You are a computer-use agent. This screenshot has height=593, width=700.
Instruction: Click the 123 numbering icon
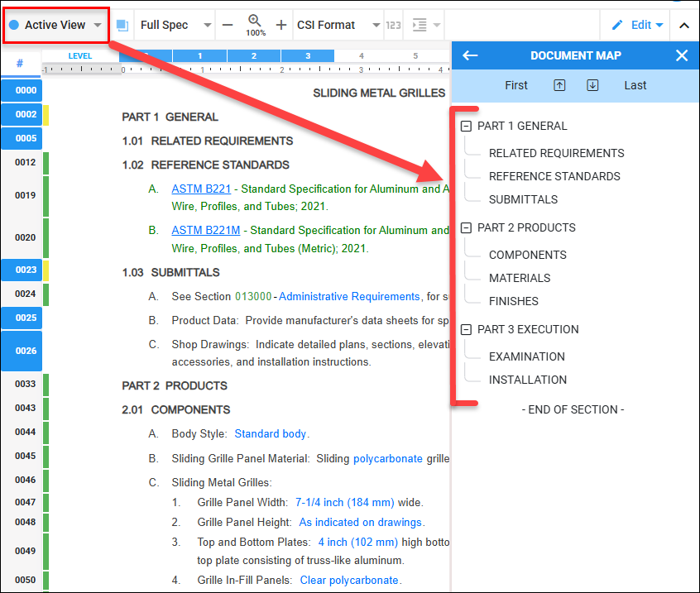pos(393,25)
